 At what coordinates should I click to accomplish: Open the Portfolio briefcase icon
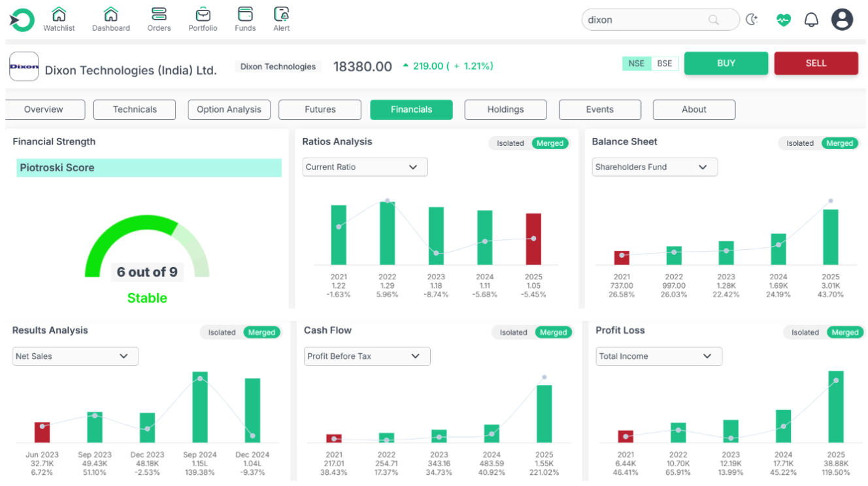[203, 14]
